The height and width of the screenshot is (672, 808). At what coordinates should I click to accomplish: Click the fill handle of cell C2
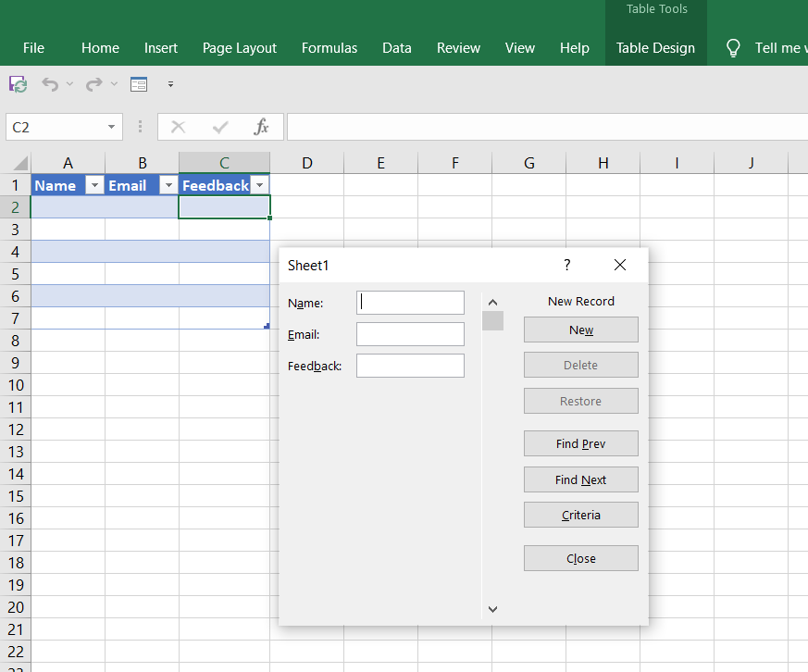(x=269, y=218)
